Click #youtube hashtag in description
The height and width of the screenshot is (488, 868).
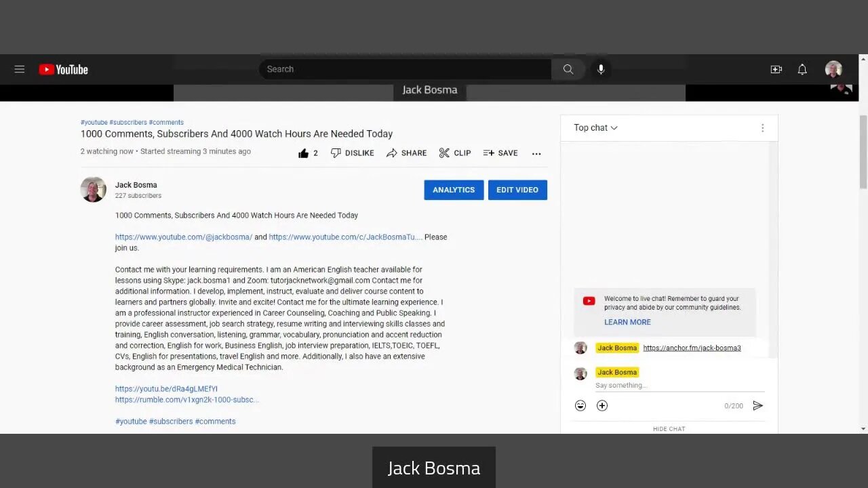[x=131, y=422]
